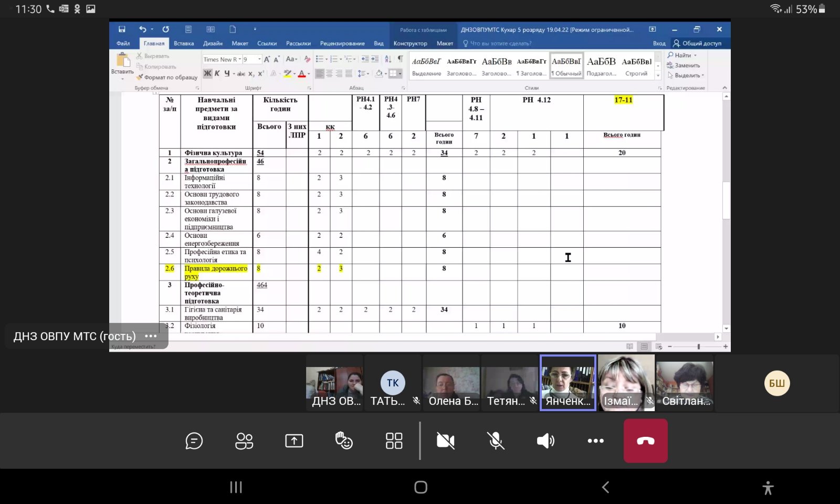Expand the Найти dropdown arrow
This screenshot has height=504, width=840.
[x=696, y=56]
